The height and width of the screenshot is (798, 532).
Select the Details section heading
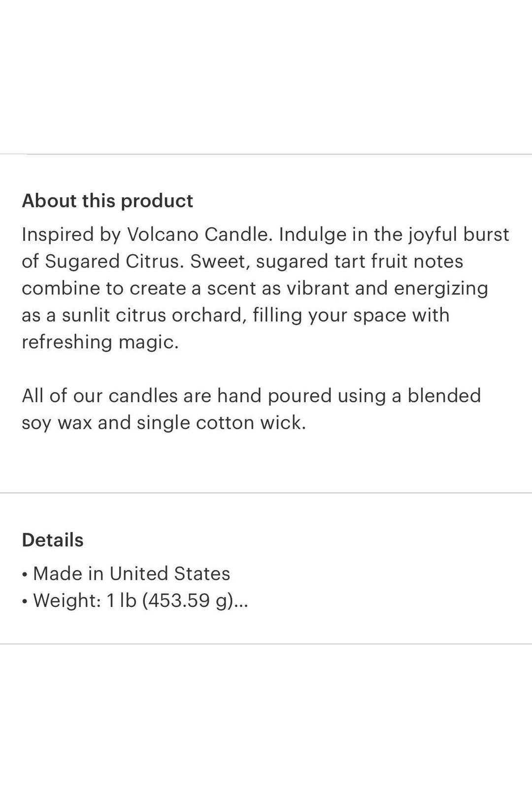click(x=53, y=540)
